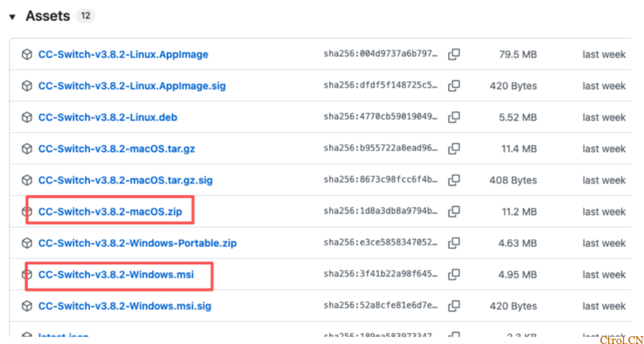This screenshot has height=344, width=644.
Task: Click the Assets count badge "12"
Action: pyautogui.click(x=85, y=16)
